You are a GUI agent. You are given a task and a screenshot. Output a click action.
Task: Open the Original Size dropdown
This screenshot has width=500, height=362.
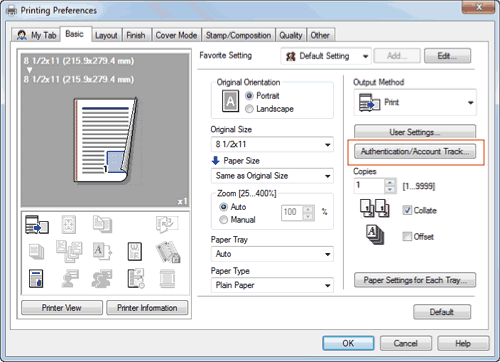coord(272,144)
